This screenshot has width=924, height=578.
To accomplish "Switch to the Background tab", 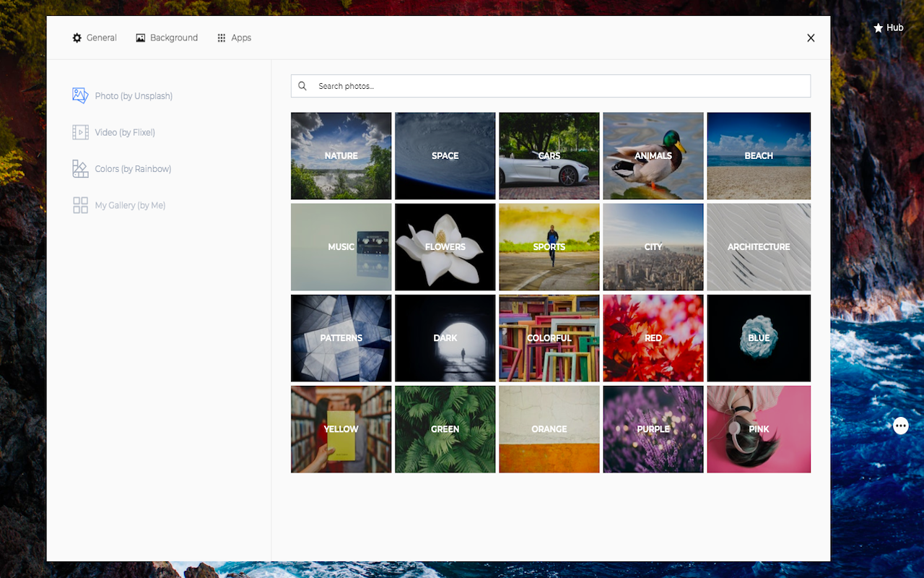I will (167, 38).
